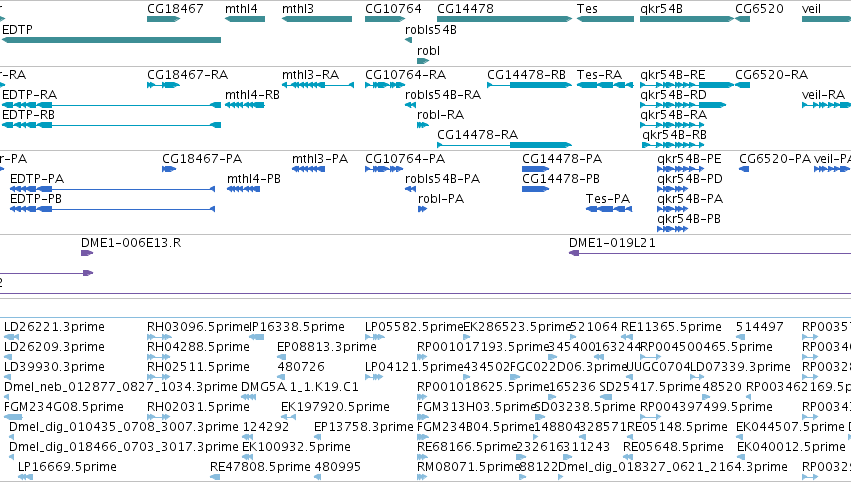Select the qkr54B-RA transcript label
This screenshot has height=482, width=851.
pos(674,115)
